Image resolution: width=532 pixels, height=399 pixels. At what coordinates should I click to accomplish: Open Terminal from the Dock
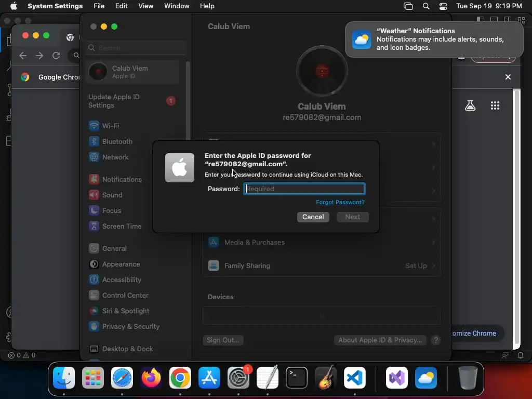[x=297, y=378]
